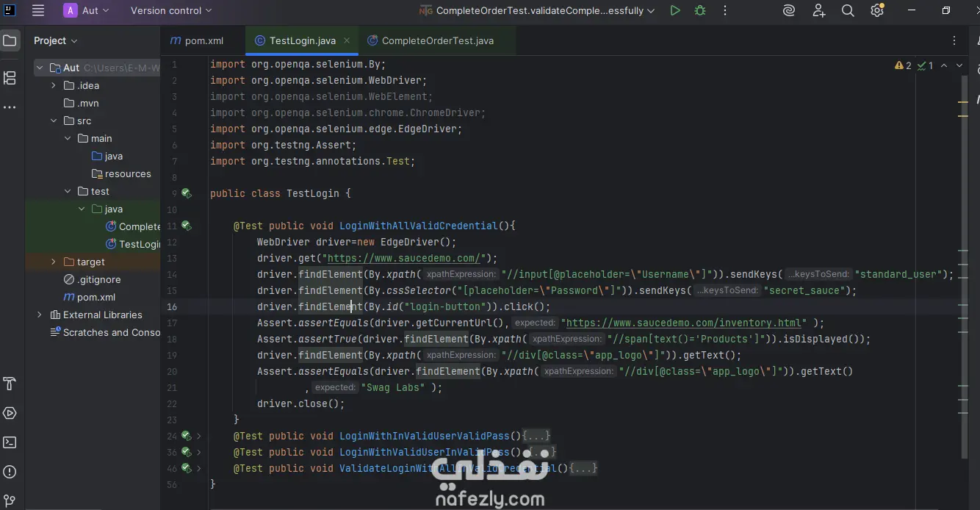Viewport: 980px width, 510px height.
Task: Run LoginWithValidUserInValidPass gutter icon
Action: [x=187, y=452]
